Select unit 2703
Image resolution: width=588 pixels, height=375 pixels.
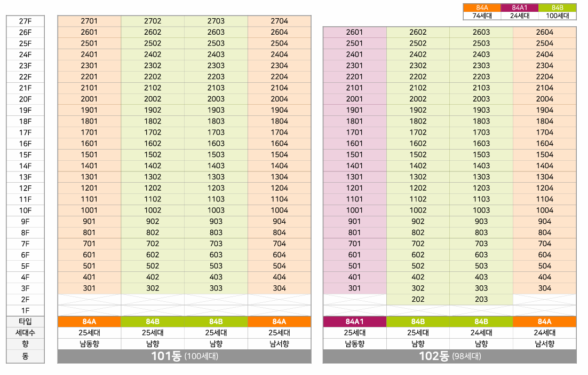pyautogui.click(x=216, y=21)
